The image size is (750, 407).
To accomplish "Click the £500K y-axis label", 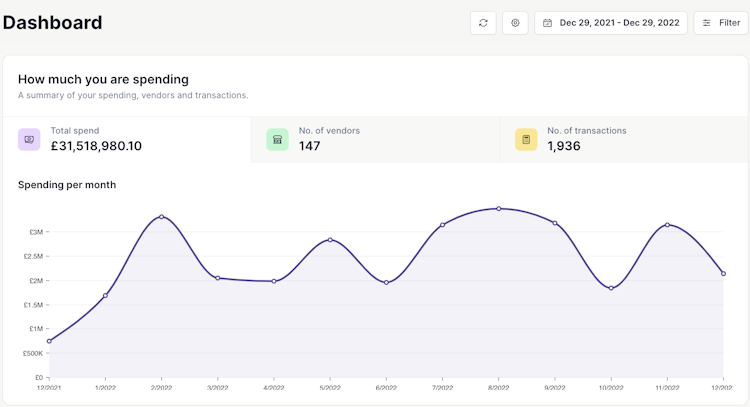I will 33,353.
